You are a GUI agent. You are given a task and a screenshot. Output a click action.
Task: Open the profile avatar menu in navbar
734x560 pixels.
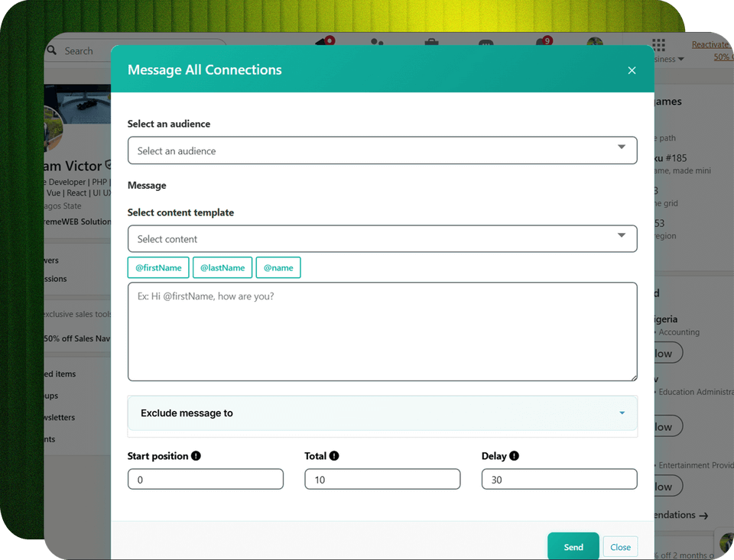(595, 42)
